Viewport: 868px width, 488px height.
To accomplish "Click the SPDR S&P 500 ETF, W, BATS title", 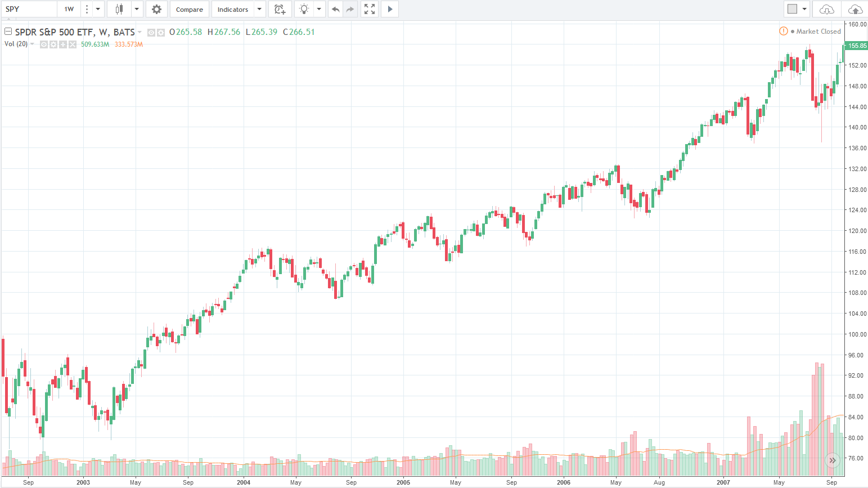I will (75, 32).
